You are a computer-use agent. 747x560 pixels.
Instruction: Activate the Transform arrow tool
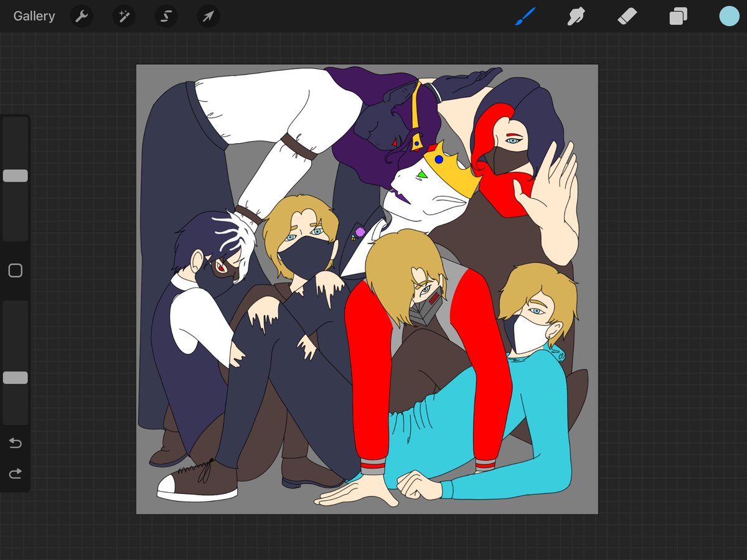coord(209,16)
